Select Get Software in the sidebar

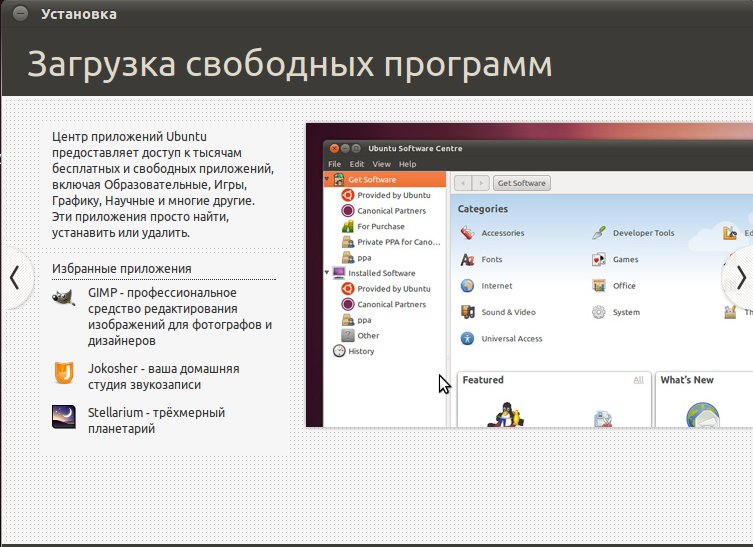pos(385,180)
